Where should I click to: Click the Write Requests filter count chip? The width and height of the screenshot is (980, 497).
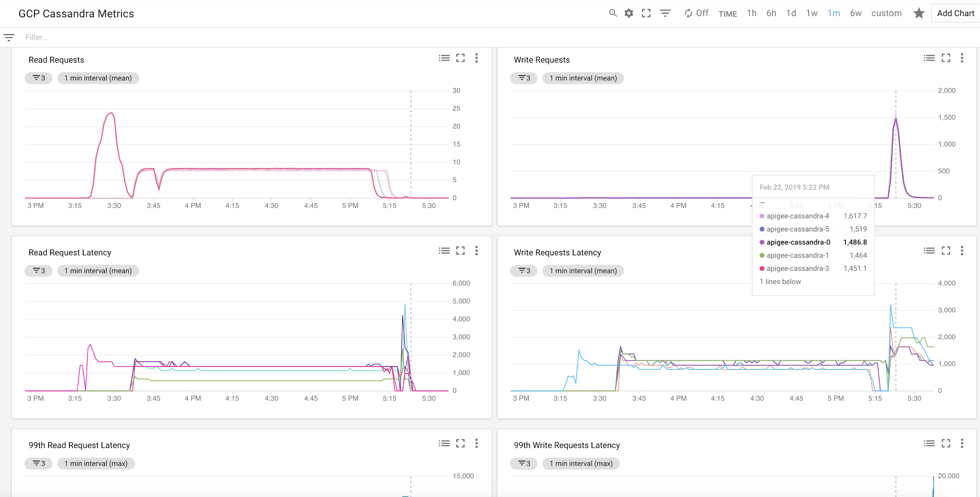pyautogui.click(x=524, y=78)
